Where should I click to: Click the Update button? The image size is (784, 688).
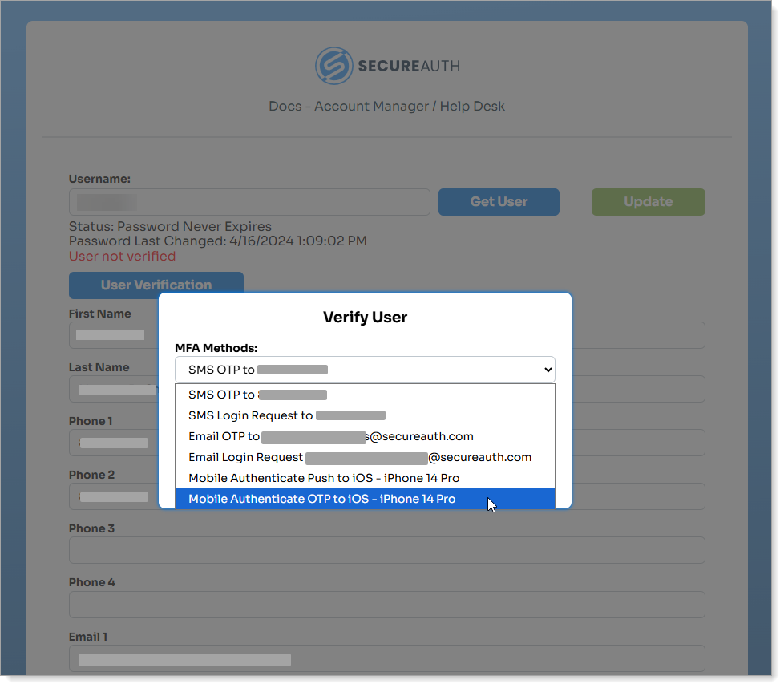click(648, 202)
